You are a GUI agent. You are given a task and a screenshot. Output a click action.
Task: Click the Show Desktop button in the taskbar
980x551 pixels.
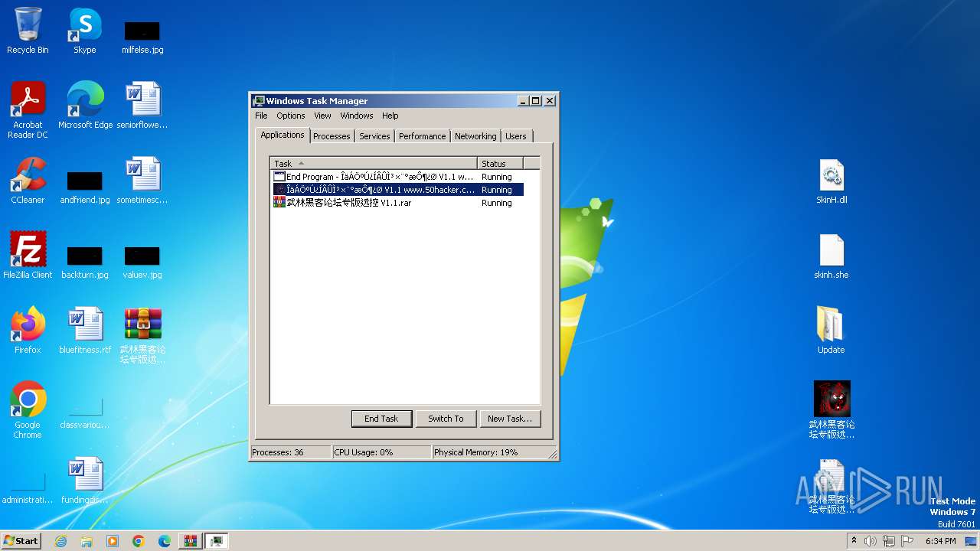pos(971,541)
